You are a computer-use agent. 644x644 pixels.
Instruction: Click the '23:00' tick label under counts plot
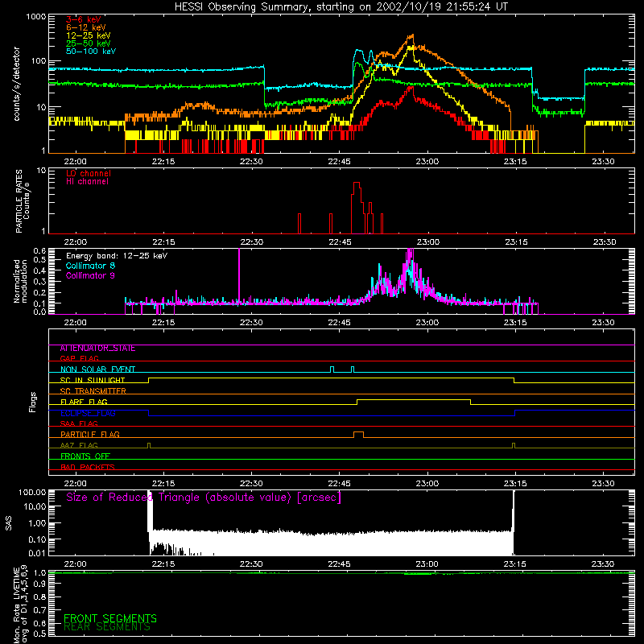(x=427, y=162)
